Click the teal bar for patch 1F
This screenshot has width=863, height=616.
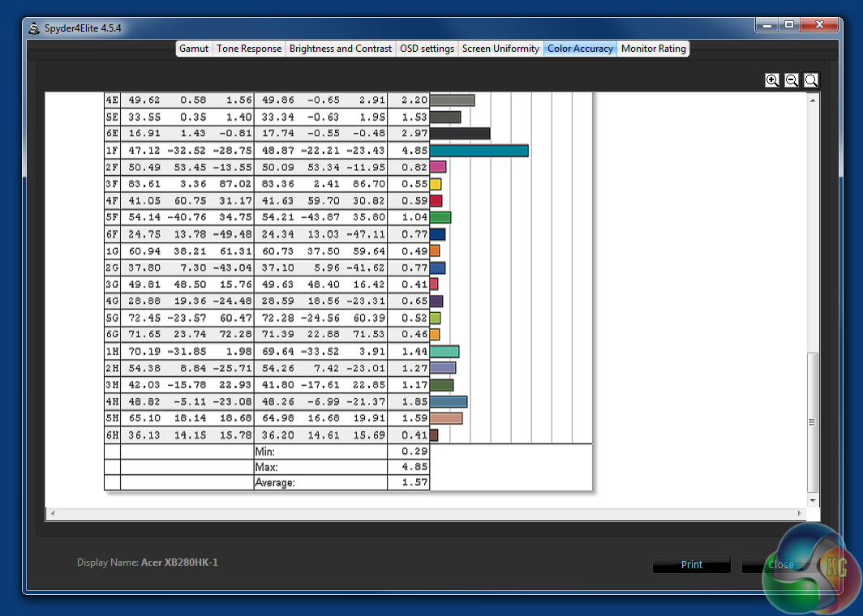(x=479, y=150)
